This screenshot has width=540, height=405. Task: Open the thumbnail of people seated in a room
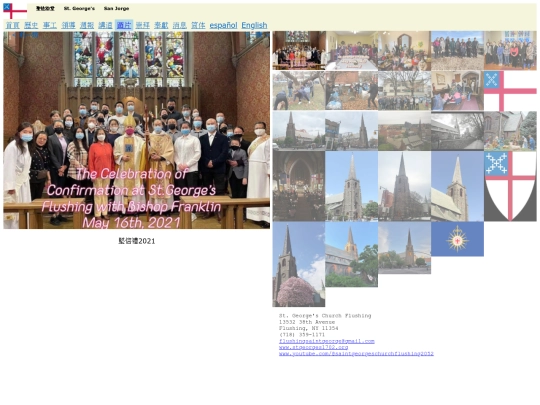457,91
